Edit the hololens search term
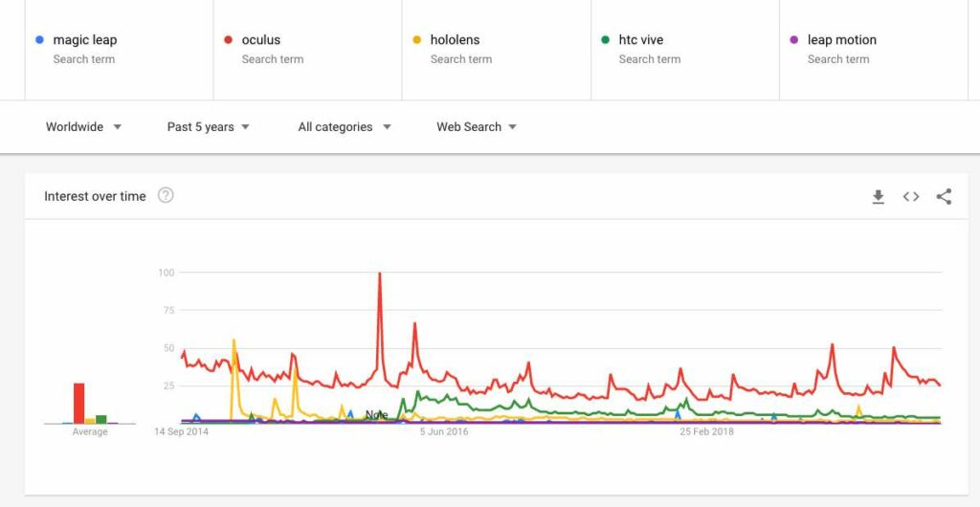 497,49
